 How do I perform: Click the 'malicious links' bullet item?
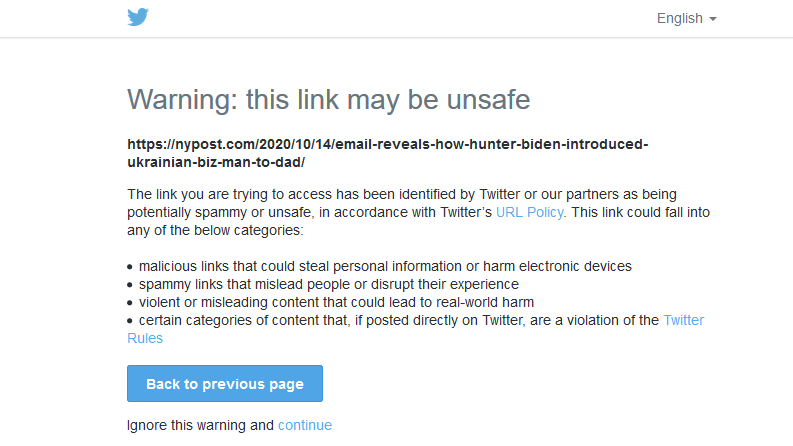385,266
